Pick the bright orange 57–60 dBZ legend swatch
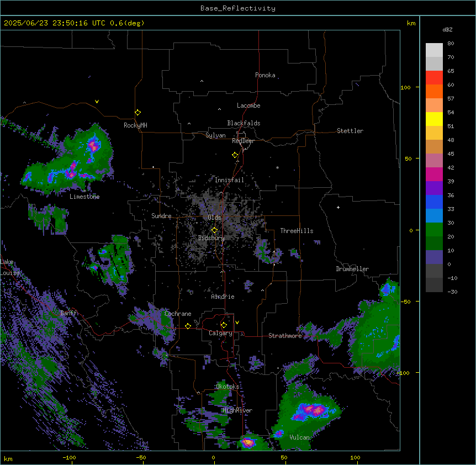 click(434, 91)
